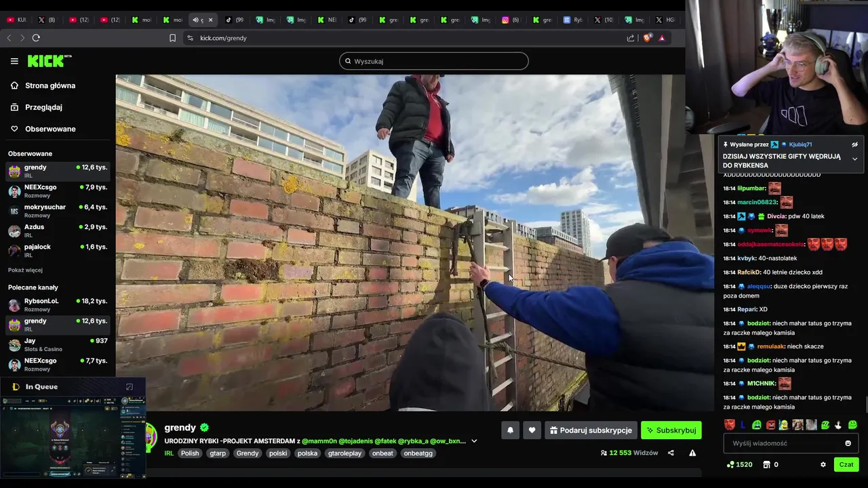Close the active grendy tab

coord(210,20)
